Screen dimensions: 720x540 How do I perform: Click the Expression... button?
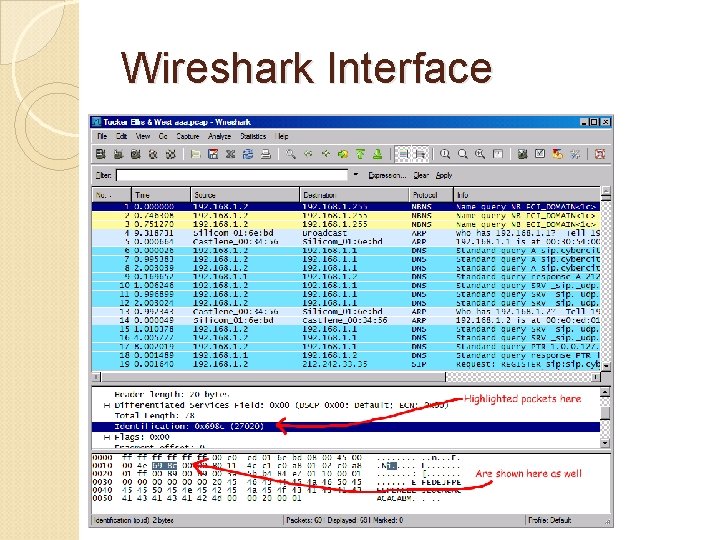(387, 175)
